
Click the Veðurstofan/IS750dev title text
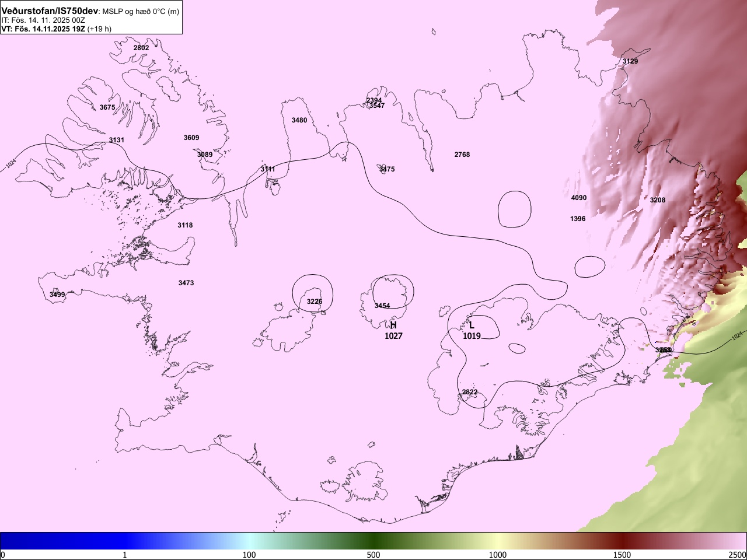(x=50, y=11)
